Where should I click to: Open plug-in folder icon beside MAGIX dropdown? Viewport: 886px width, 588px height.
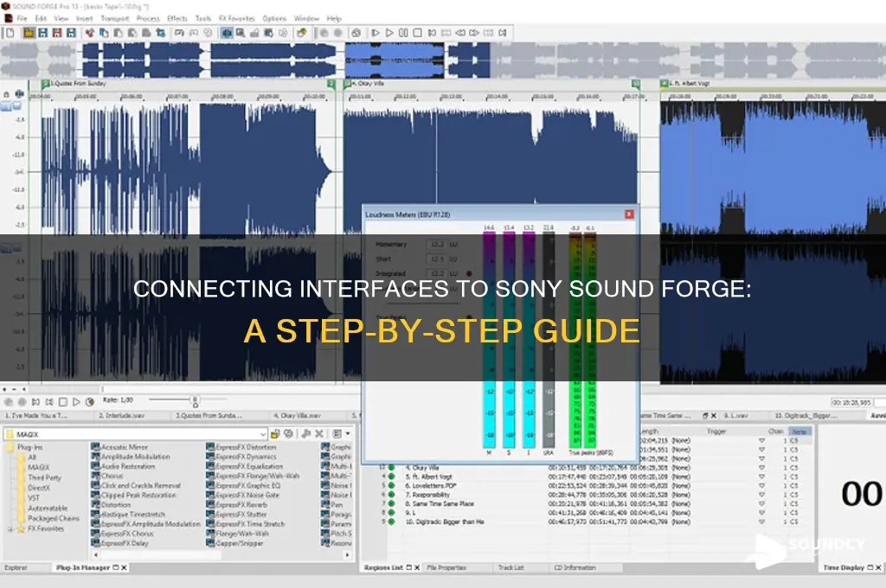(275, 434)
